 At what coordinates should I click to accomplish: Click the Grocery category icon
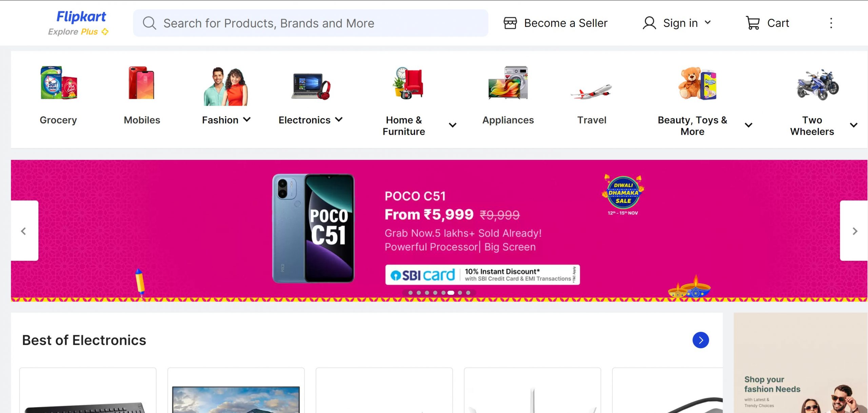pyautogui.click(x=58, y=83)
